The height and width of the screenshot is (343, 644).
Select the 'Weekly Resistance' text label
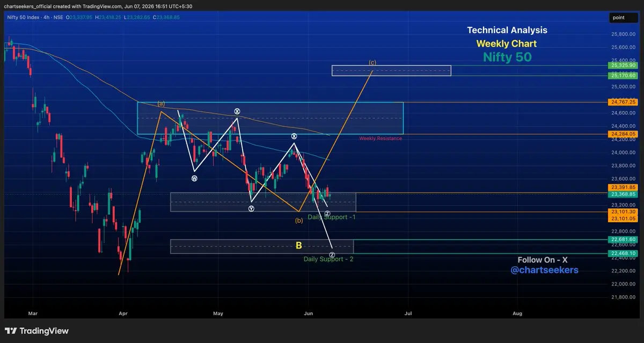click(x=380, y=138)
